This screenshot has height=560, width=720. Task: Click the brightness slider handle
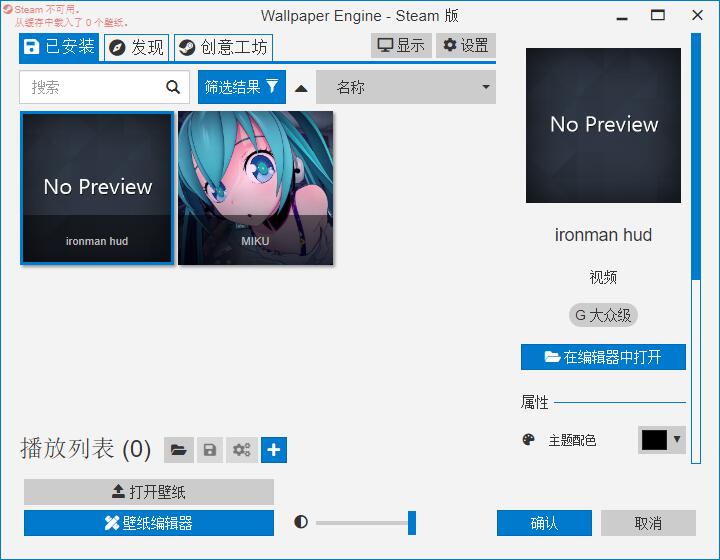[412, 522]
